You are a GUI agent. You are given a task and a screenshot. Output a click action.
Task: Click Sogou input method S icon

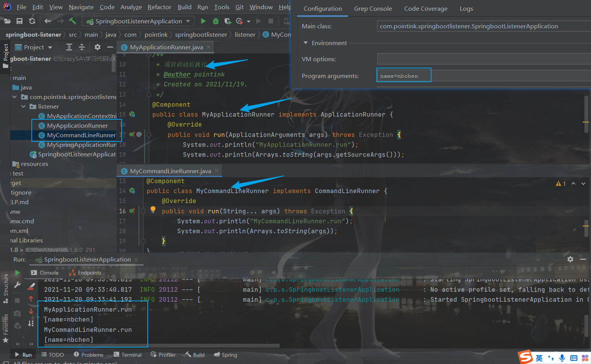coord(526,357)
